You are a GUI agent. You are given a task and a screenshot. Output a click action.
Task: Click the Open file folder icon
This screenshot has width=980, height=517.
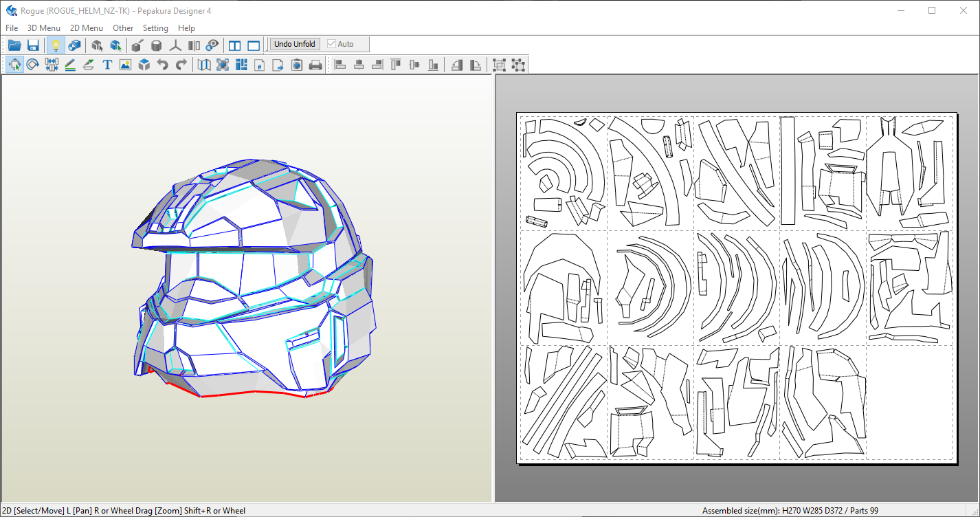[14, 45]
